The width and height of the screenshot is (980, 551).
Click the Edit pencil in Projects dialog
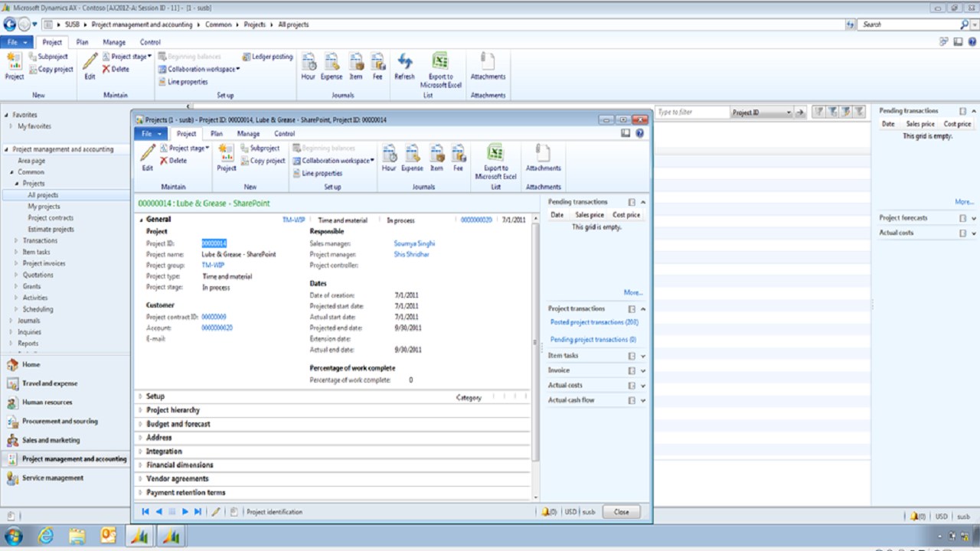147,157
